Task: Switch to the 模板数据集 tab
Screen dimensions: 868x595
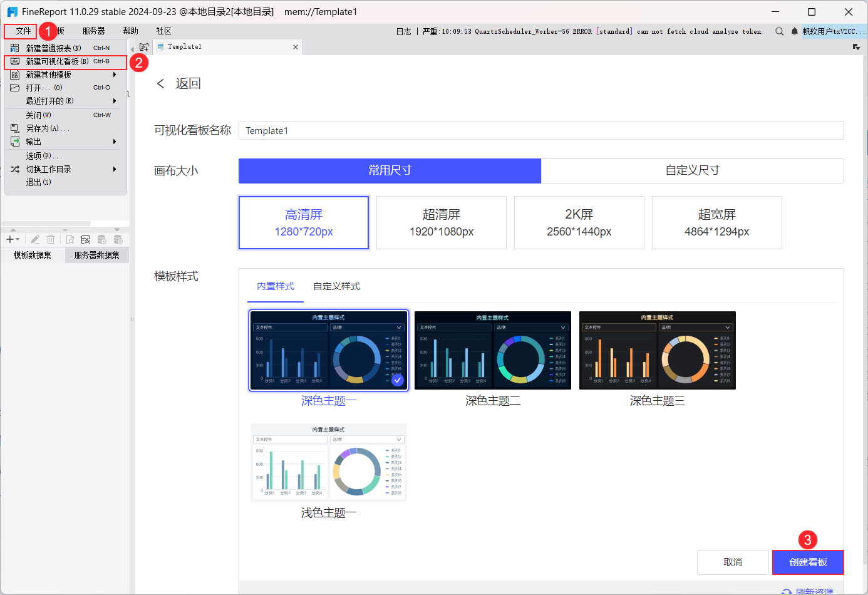Action: [33, 255]
